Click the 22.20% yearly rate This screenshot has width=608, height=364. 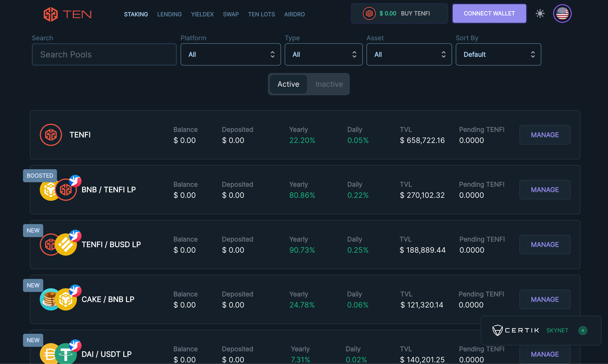coord(302,140)
